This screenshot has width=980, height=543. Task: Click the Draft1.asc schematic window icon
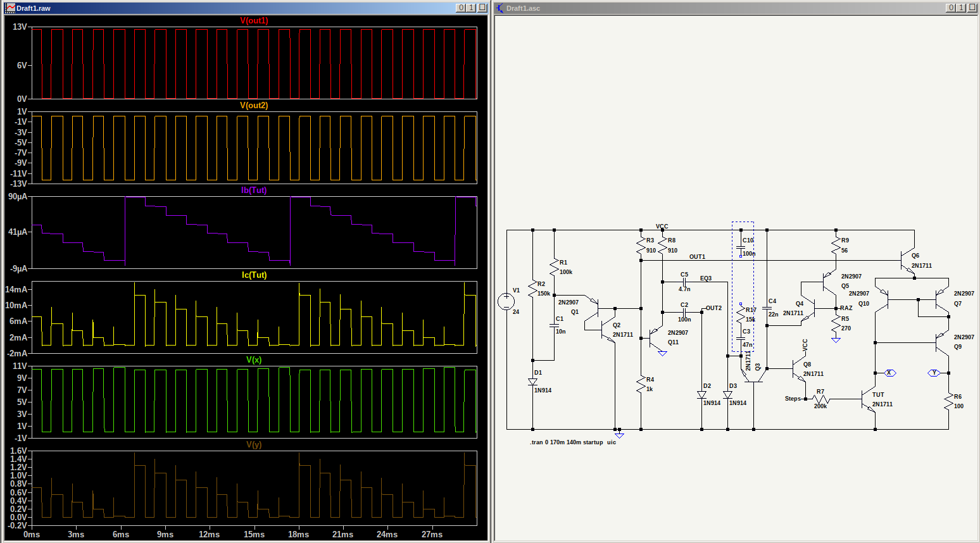[500, 8]
